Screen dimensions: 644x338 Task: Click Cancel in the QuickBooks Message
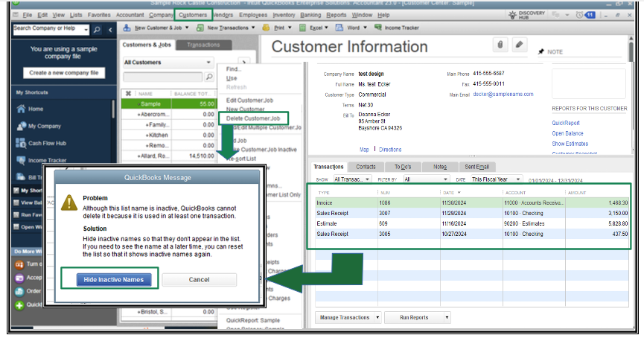200,279
